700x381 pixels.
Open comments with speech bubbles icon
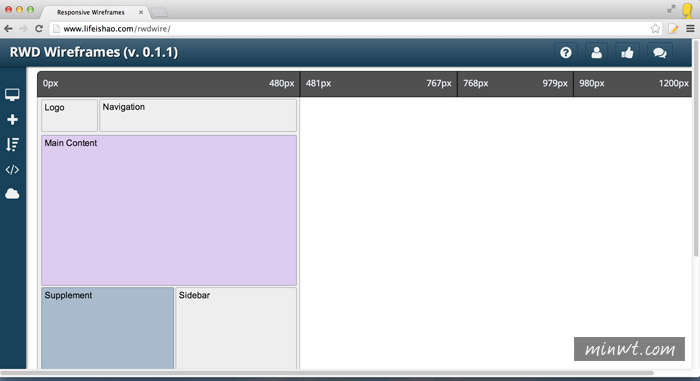pos(659,53)
